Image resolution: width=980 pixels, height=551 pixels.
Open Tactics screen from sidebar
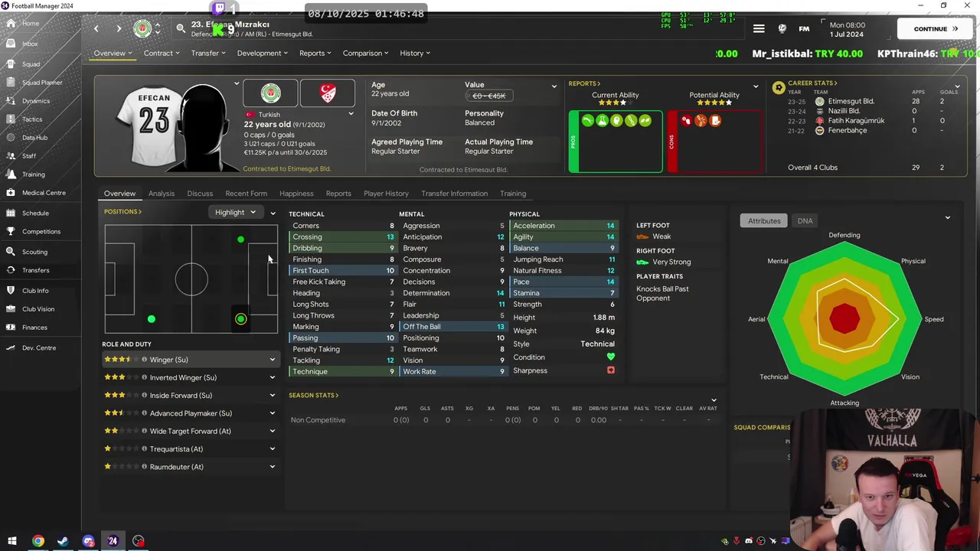(x=32, y=119)
